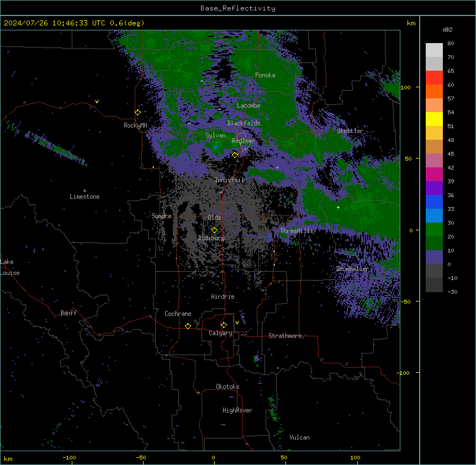476x465 pixels.
Task: Select the magenta 39-42 dBZ legend swatch
Action: click(x=434, y=174)
